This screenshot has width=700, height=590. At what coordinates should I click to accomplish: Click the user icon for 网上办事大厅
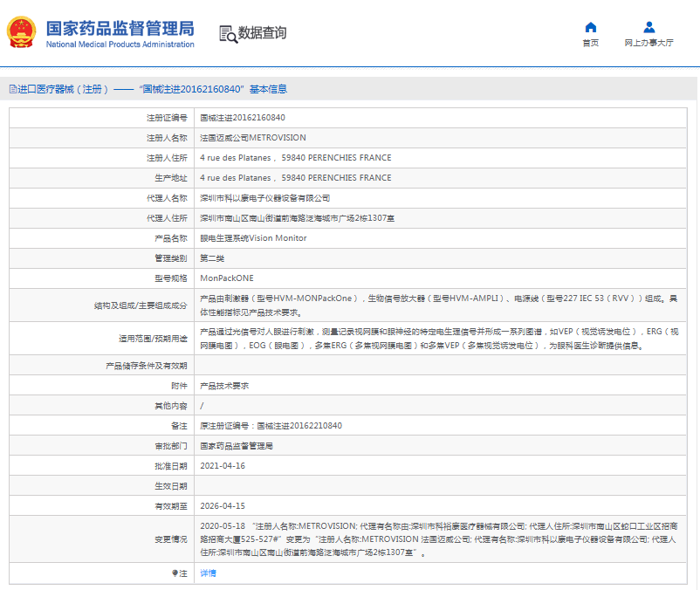649,27
